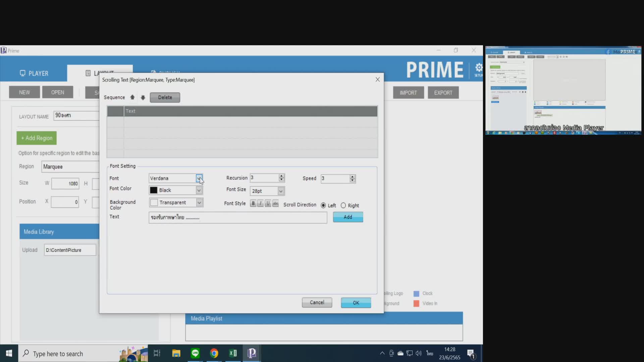Move sequence item down with down arrow

click(143, 98)
